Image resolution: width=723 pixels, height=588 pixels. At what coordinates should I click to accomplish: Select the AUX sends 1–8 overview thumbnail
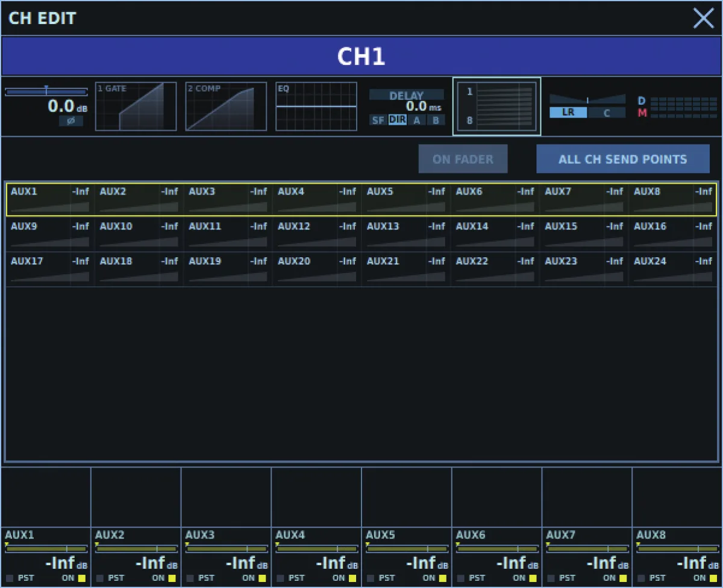click(497, 107)
